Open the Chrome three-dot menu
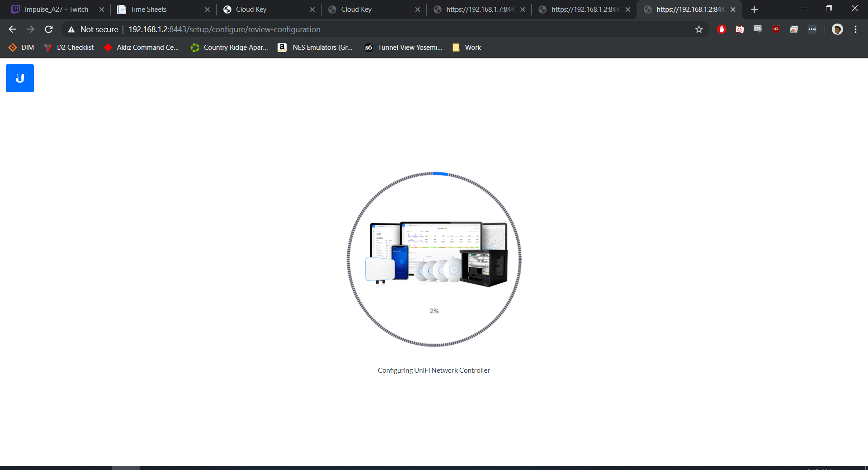Image resolution: width=868 pixels, height=470 pixels. point(855,29)
